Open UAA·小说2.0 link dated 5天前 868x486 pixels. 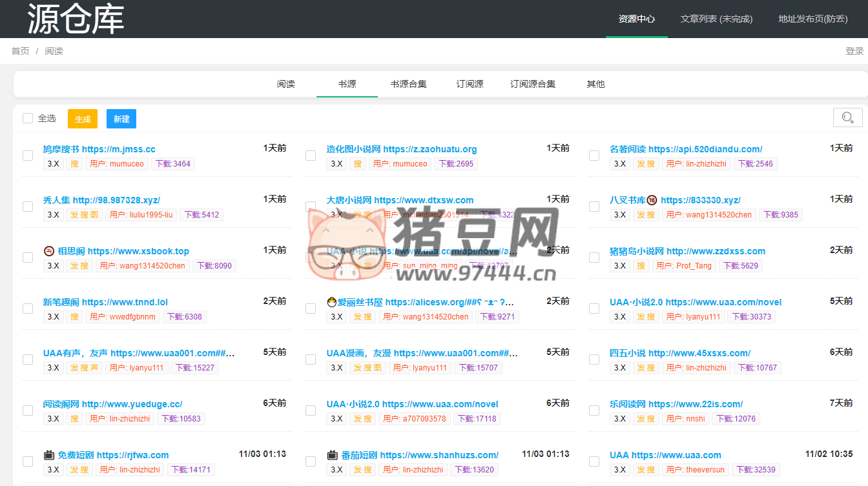[x=696, y=302]
